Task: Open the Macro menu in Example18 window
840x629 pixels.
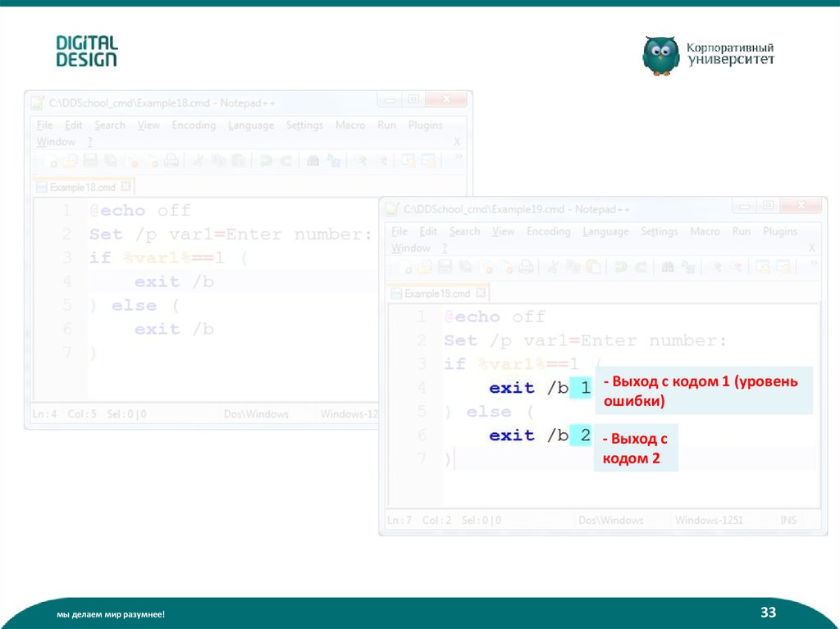Action: tap(350, 125)
